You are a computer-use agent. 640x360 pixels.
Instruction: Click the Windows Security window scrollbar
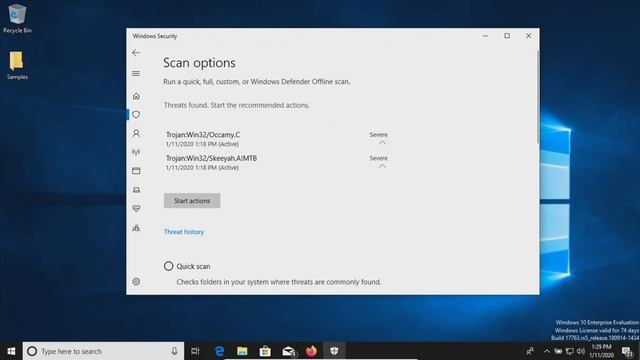(x=538, y=98)
